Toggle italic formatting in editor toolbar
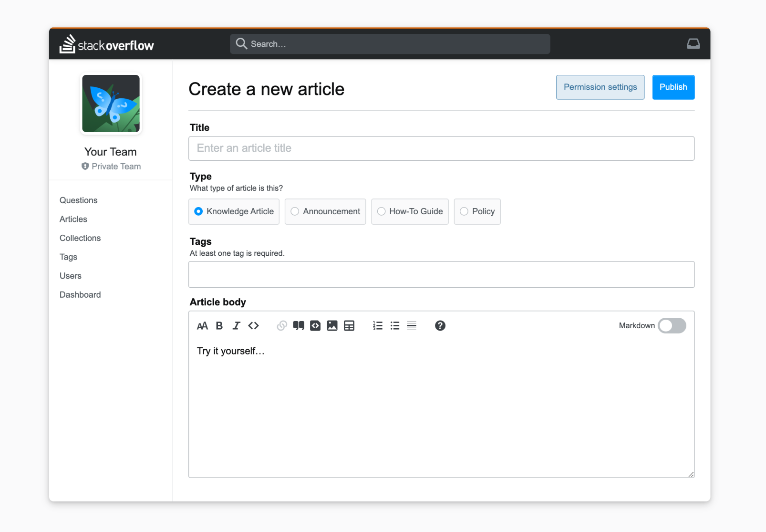766x532 pixels. pos(236,326)
